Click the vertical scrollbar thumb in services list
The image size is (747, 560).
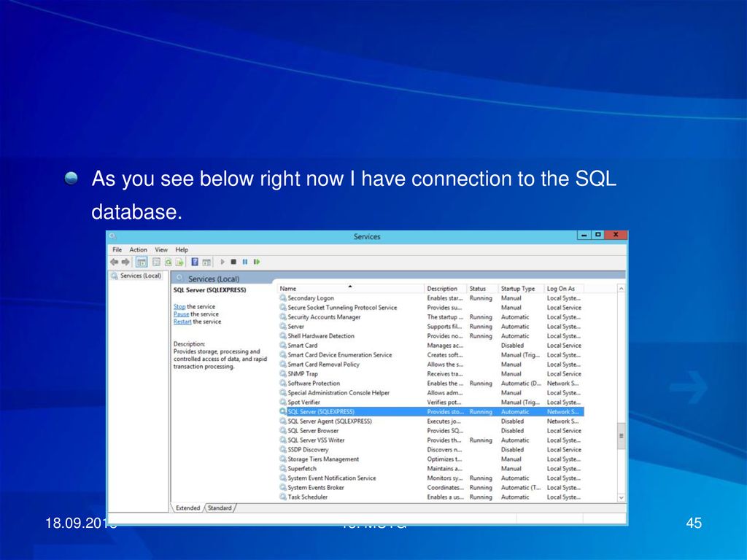(622, 436)
